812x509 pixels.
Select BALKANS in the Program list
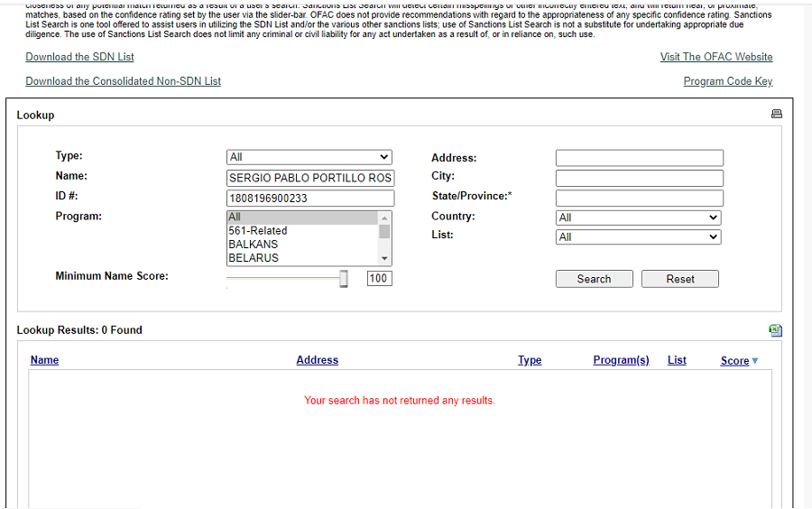pyautogui.click(x=254, y=245)
